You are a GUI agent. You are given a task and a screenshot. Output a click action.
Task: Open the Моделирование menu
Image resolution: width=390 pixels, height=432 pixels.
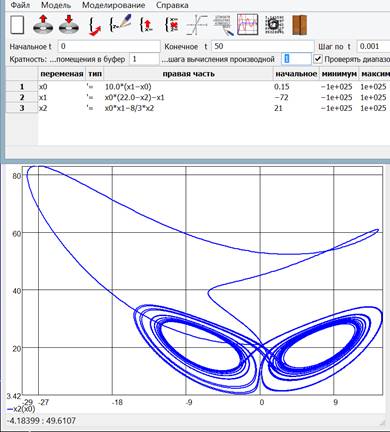(x=114, y=5)
